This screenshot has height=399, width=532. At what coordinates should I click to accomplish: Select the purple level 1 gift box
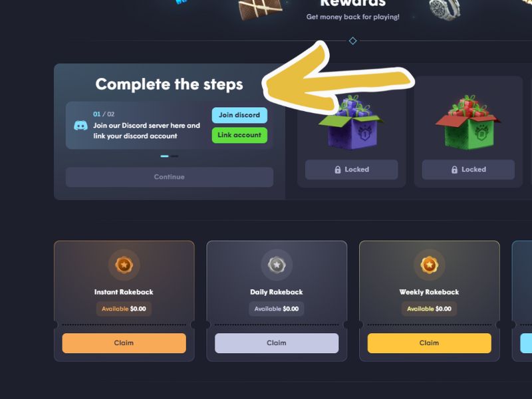click(x=351, y=123)
